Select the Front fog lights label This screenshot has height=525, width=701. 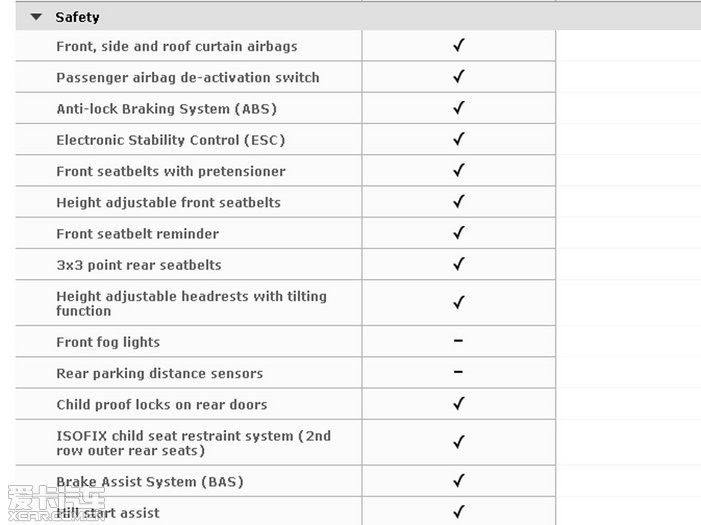point(108,342)
